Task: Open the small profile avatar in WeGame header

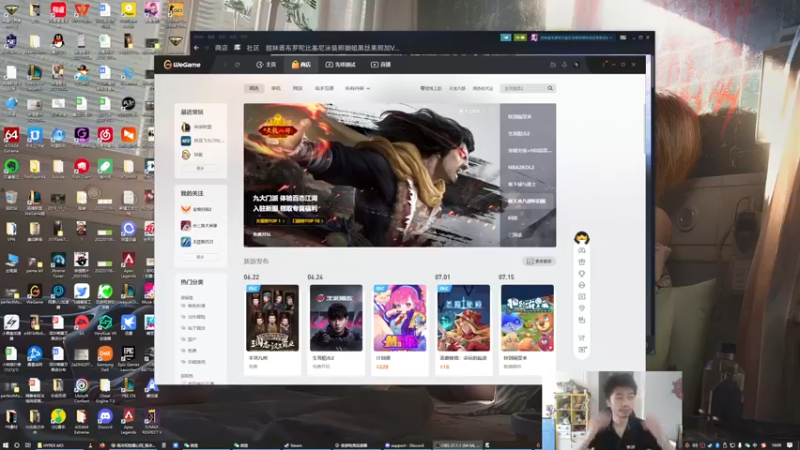Action: click(x=577, y=65)
